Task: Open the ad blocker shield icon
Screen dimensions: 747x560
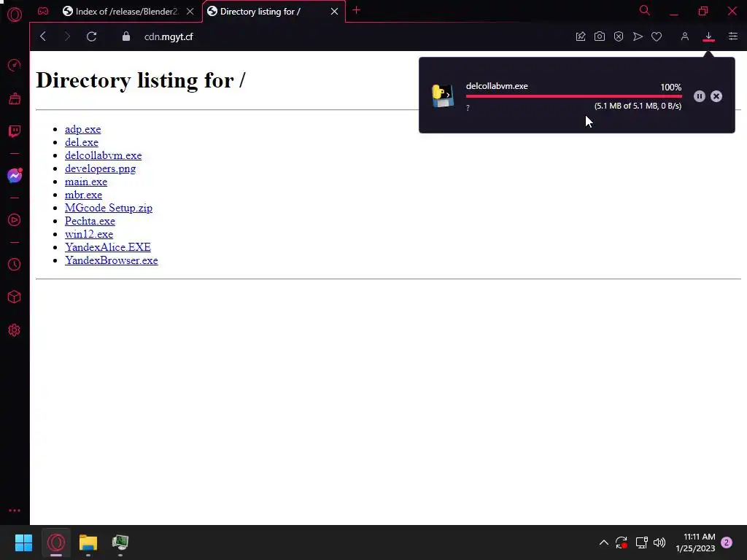Action: [x=619, y=36]
